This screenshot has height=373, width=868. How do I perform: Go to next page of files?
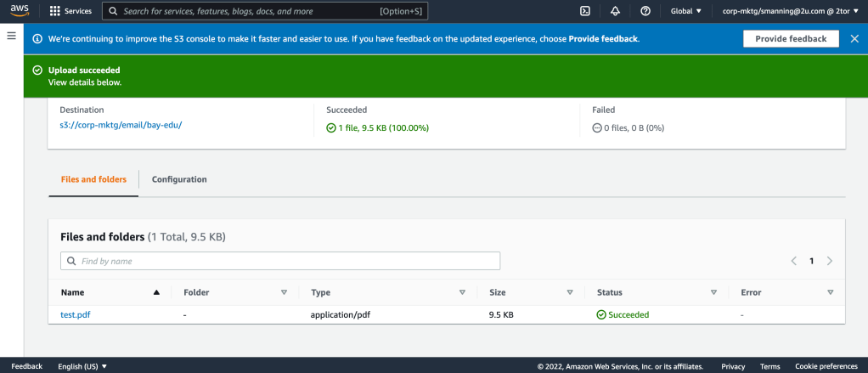click(830, 261)
